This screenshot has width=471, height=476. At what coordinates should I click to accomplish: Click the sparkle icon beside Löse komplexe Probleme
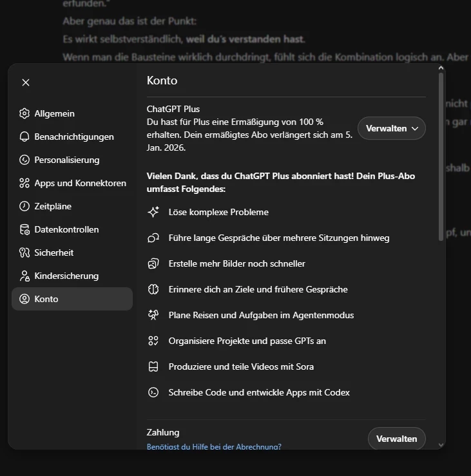point(153,212)
